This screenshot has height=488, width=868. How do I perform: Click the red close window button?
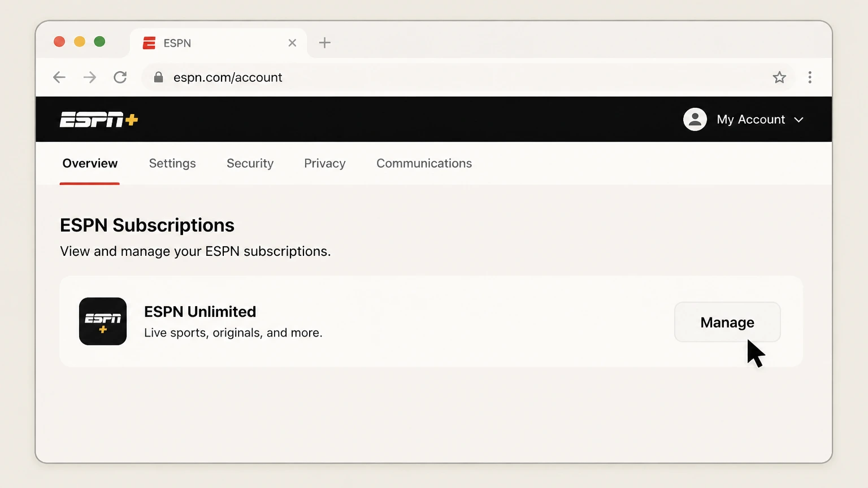[59, 42]
